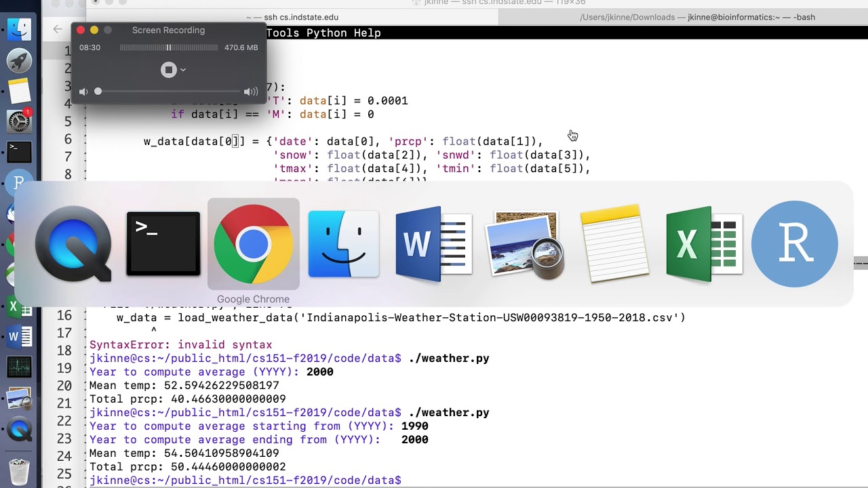Switch to ssh cs.indstate.edu terminal tab
868x488 pixels.
292,18
